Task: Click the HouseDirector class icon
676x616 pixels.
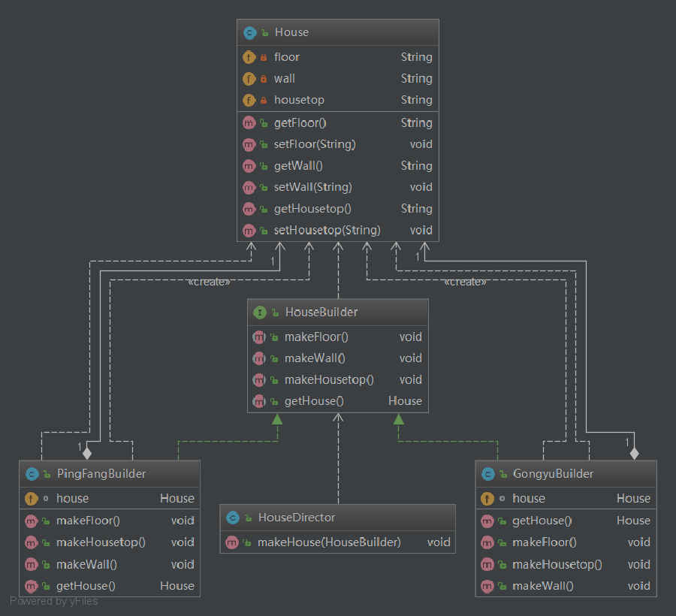Action: pyautogui.click(x=233, y=518)
